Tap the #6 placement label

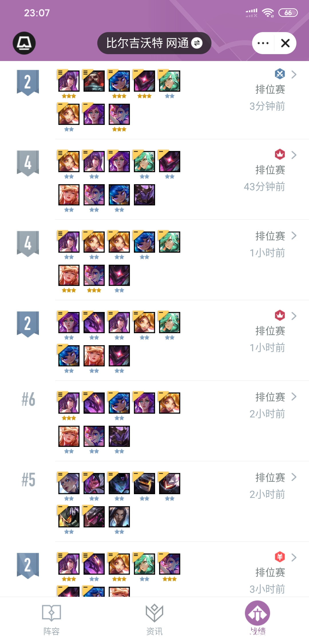click(28, 399)
